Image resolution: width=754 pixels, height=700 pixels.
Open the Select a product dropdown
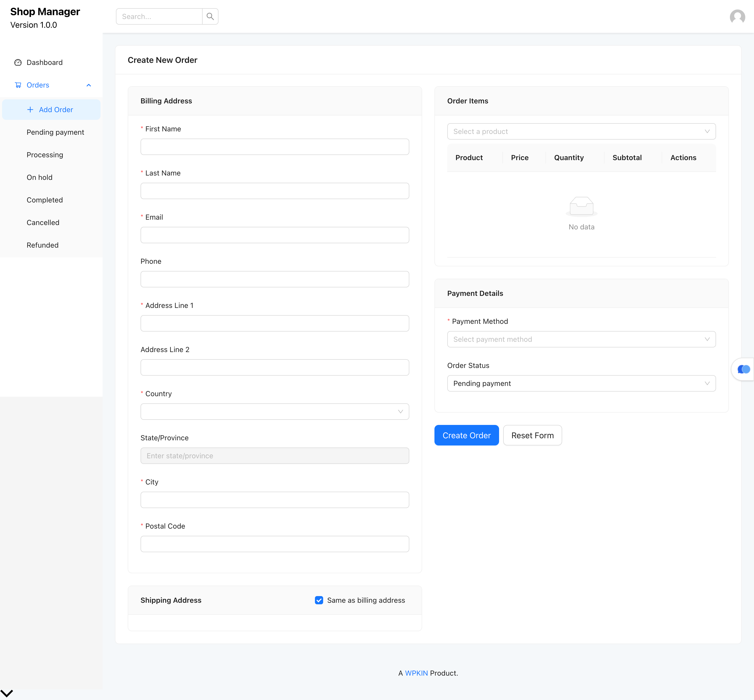tap(581, 131)
